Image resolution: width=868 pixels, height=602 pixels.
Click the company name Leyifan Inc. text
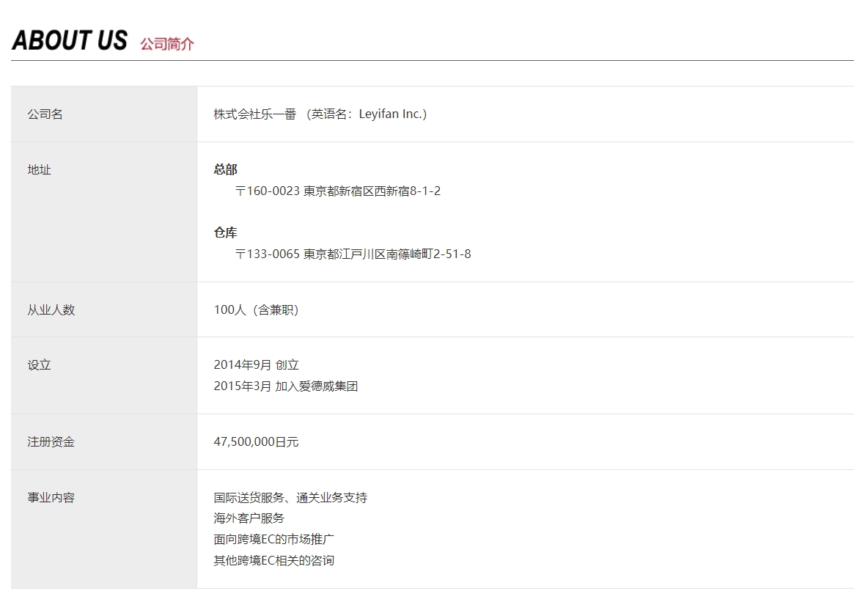[320, 114]
